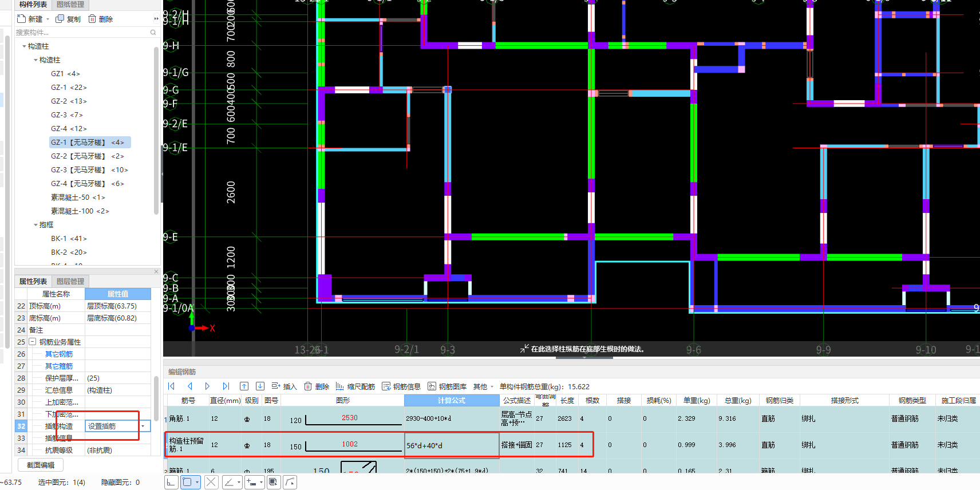Select GZ-2【无马牙槎】<2> component
This screenshot has width=980, height=490.
(x=88, y=156)
